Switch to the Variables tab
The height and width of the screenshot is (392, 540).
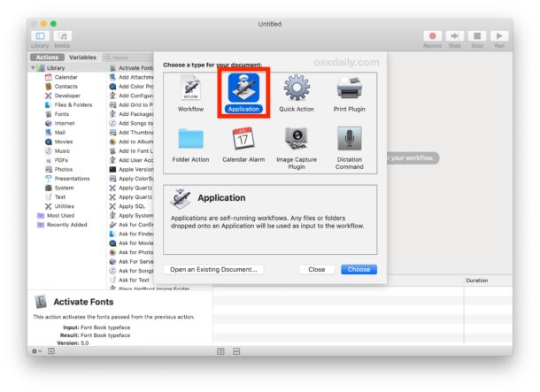pyautogui.click(x=82, y=57)
